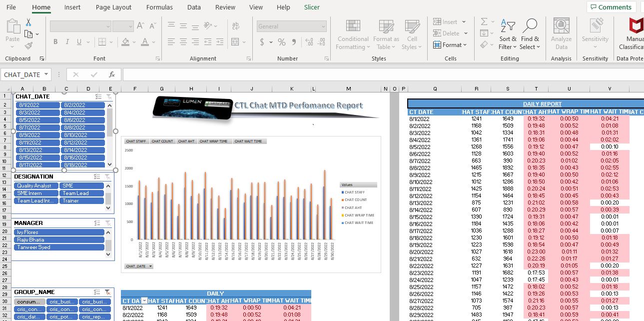Toggle multi-select on DESIGNATION slicer

pyautogui.click(x=97, y=176)
